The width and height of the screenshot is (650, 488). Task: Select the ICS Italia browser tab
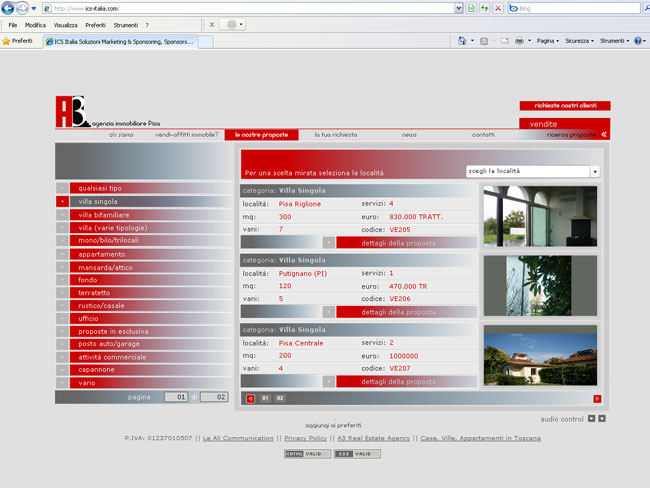tap(120, 41)
